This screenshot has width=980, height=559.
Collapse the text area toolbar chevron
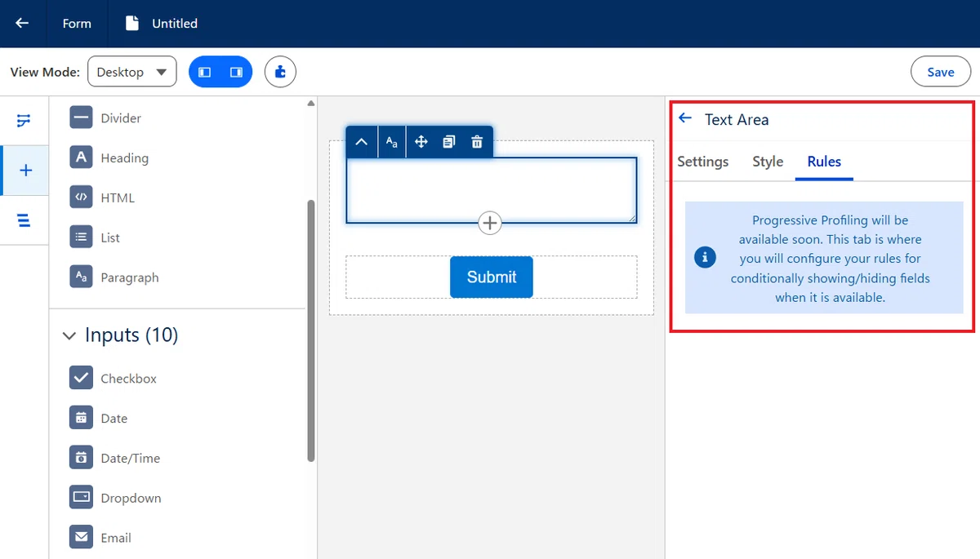pos(361,142)
